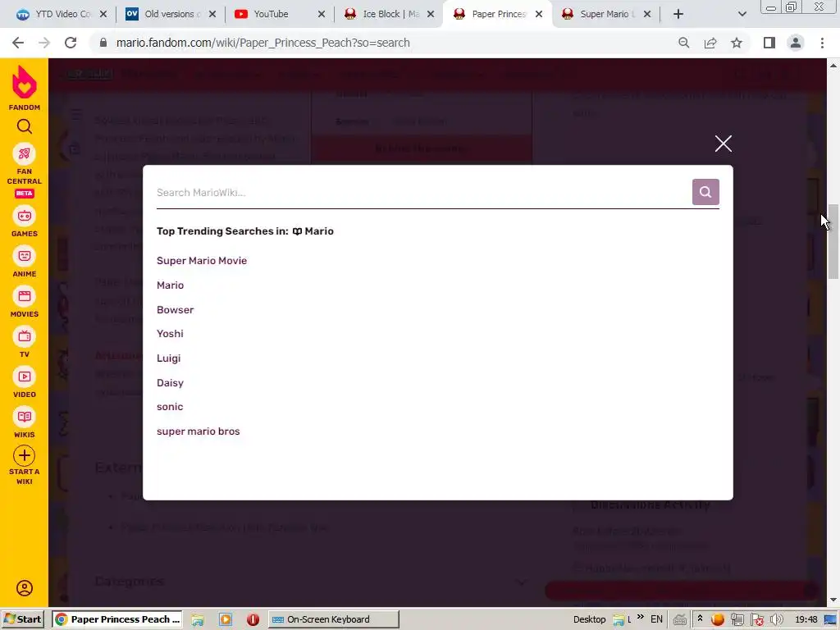The image size is (840, 630).
Task: Open Paper Princess Peach taskbar item
Action: [117, 619]
